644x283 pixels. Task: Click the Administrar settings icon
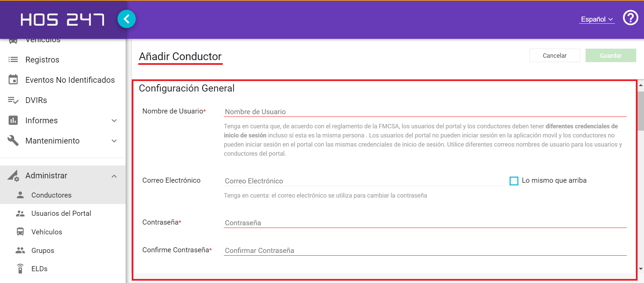(14, 176)
